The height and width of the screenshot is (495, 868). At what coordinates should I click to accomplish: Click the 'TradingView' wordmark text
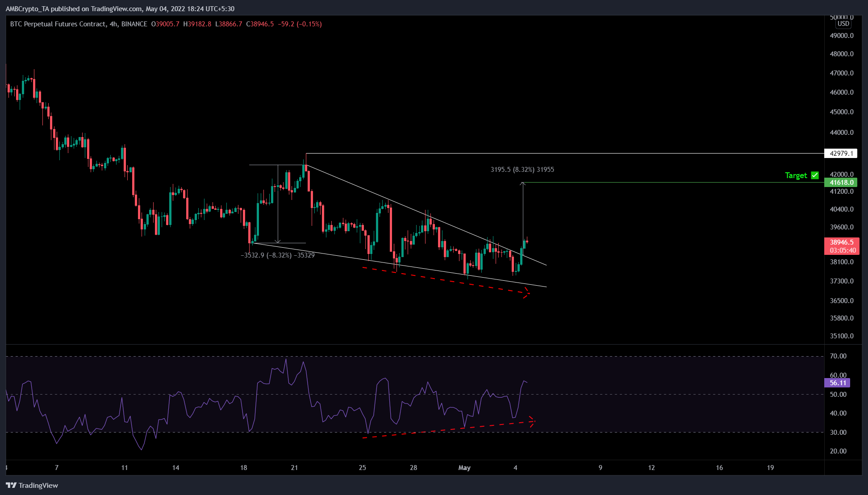pos(38,486)
